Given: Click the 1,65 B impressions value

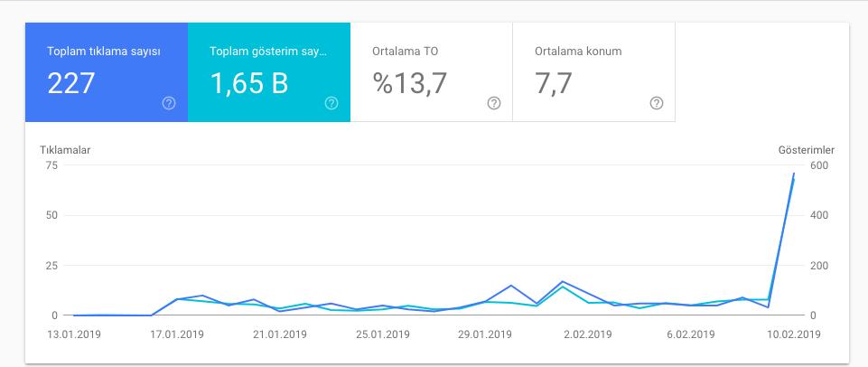Looking at the screenshot, I should [x=248, y=83].
